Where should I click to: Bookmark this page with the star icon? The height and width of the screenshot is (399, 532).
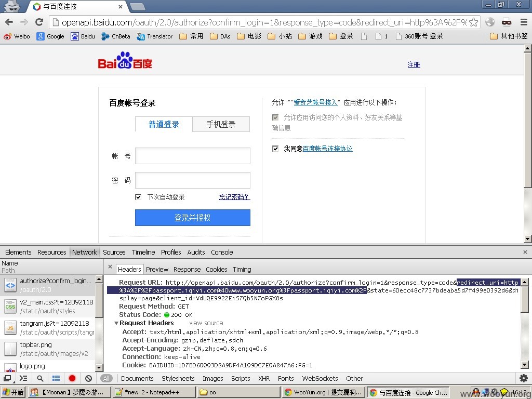(x=474, y=22)
